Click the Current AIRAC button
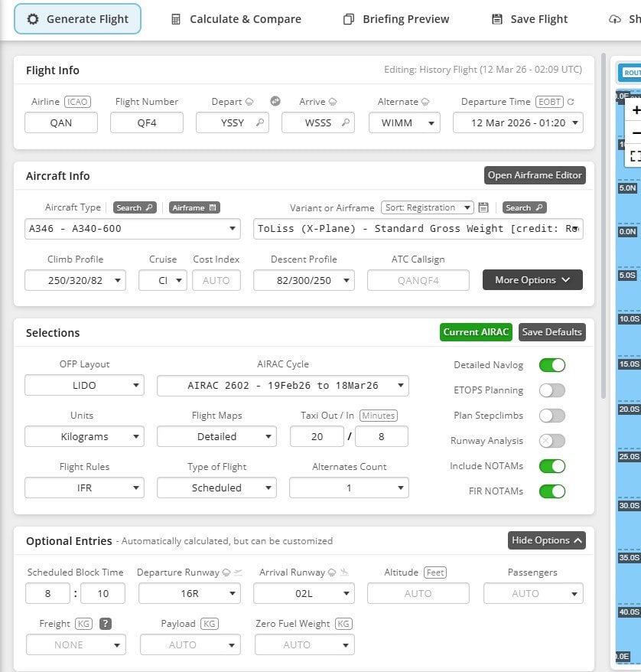Screen dimensions: 641x672 tap(476, 332)
